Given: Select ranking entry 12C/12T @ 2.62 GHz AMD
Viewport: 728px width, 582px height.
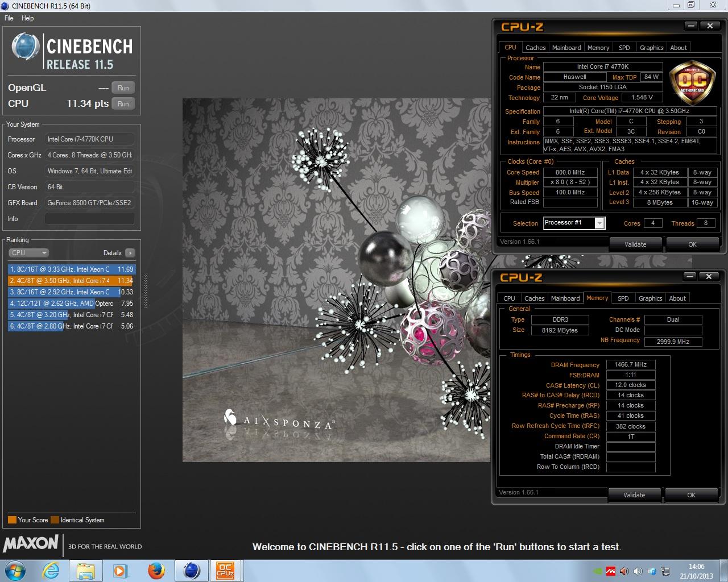Looking at the screenshot, I should pos(71,304).
